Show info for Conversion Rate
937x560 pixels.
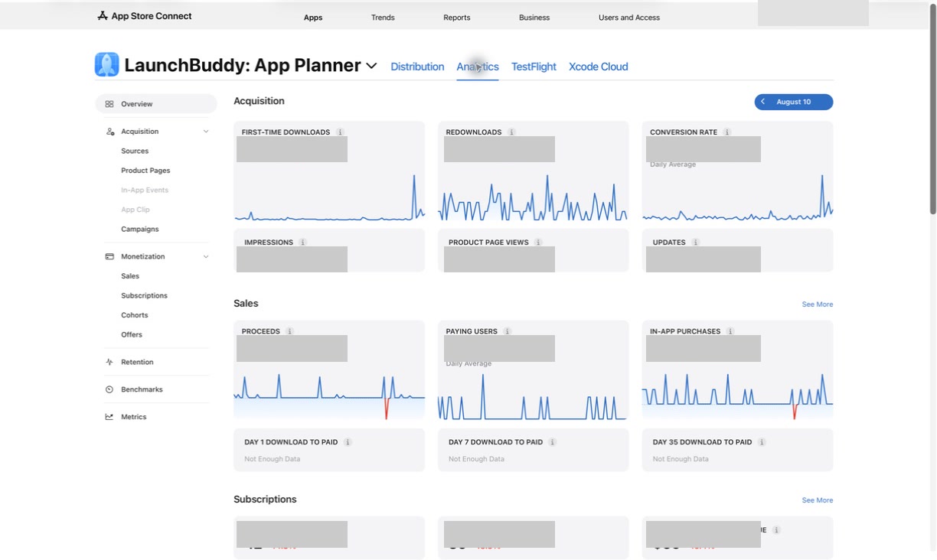click(x=727, y=132)
